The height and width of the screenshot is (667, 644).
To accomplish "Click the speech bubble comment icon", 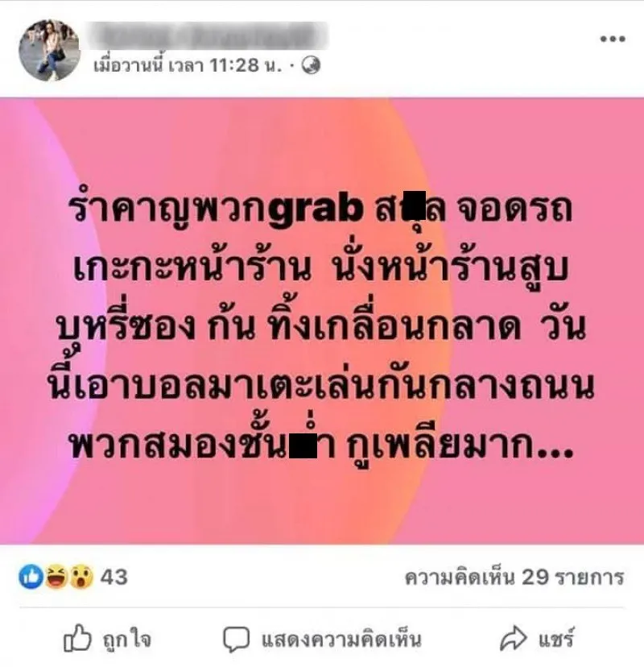I will coord(236,640).
